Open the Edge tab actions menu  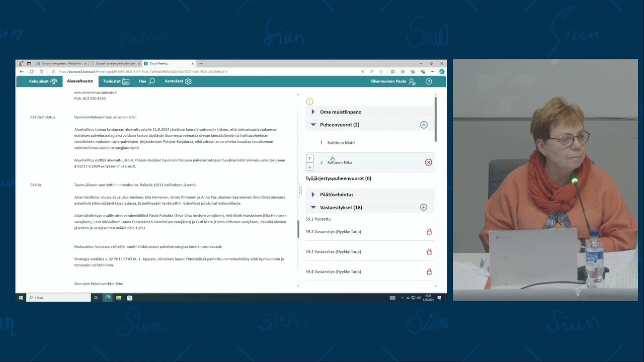pos(29,63)
